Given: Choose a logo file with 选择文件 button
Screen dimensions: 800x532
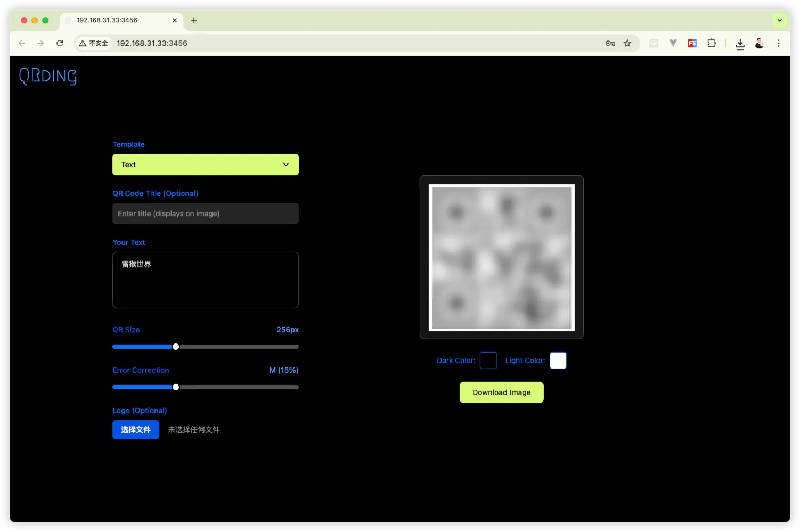Looking at the screenshot, I should (136, 430).
